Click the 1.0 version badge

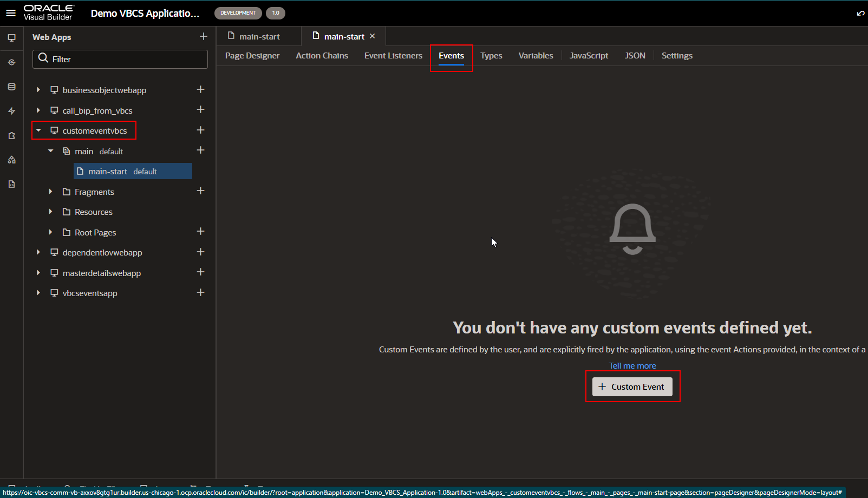click(x=276, y=13)
